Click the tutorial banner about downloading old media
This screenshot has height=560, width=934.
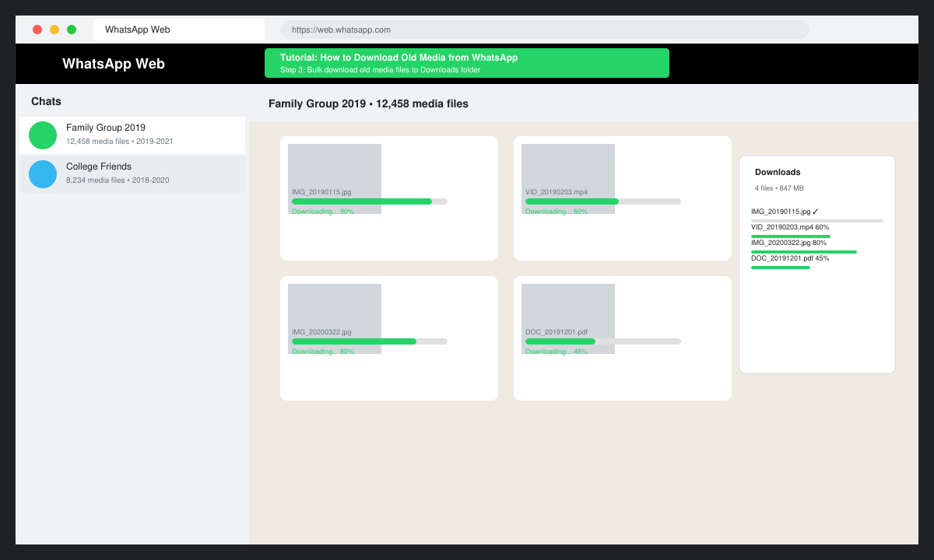click(x=467, y=63)
